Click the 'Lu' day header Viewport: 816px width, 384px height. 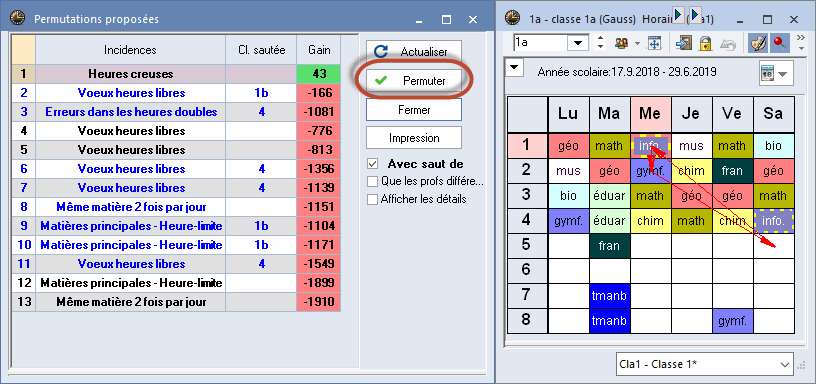[568, 114]
